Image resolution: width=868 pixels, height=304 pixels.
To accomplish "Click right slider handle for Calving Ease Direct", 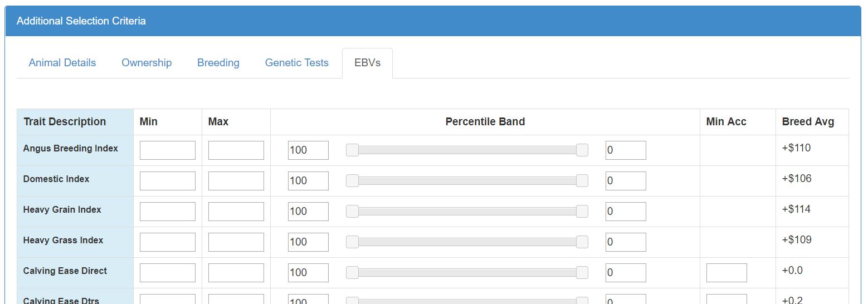I will pyautogui.click(x=582, y=272).
